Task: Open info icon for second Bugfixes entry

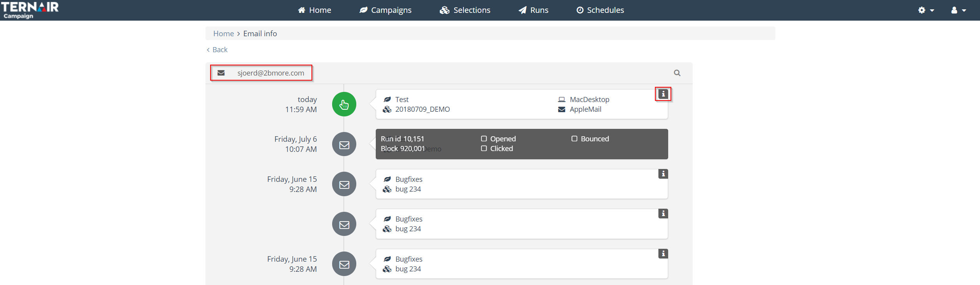Action: [663, 213]
